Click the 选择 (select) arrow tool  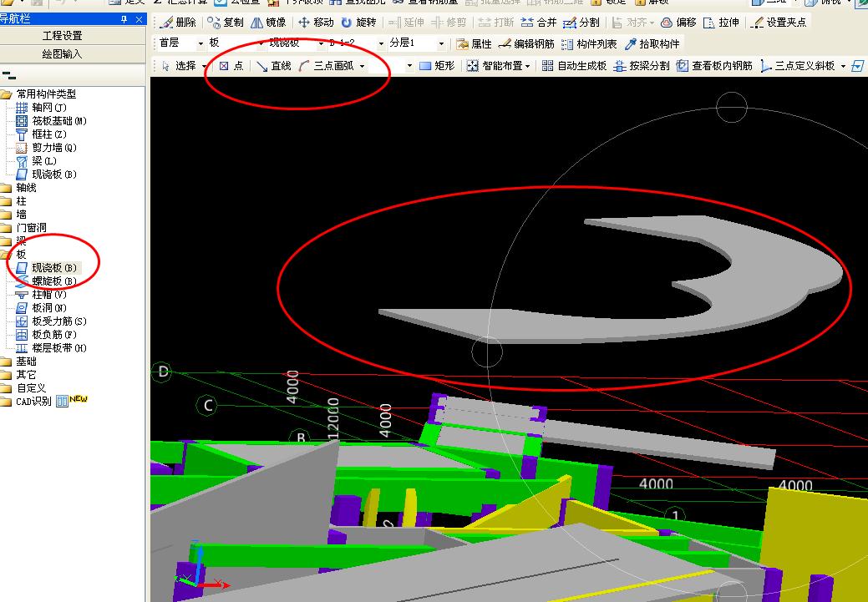179,66
